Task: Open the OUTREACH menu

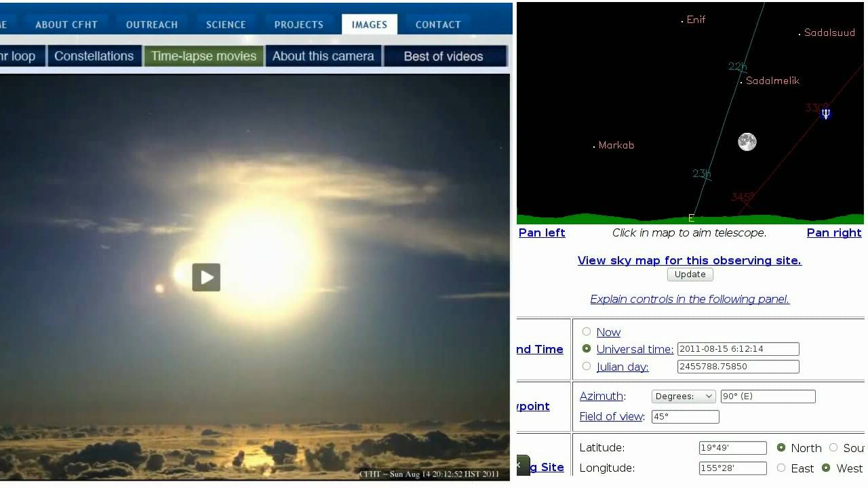Action: pyautogui.click(x=152, y=24)
